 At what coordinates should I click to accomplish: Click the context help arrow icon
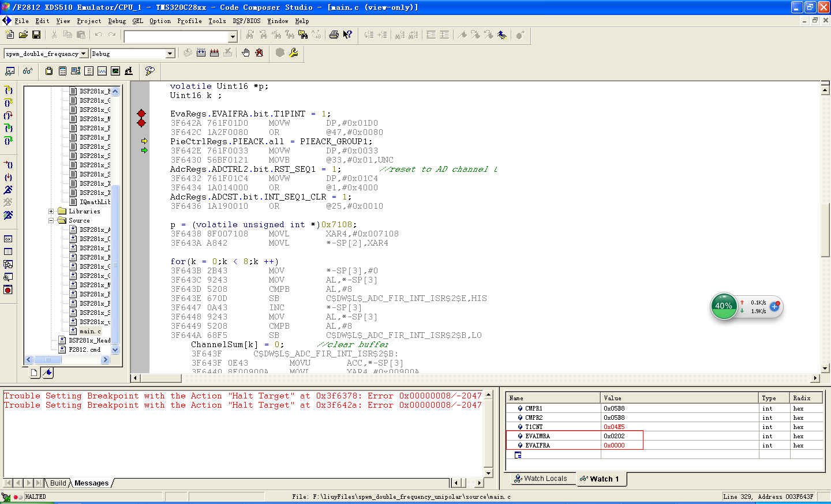click(347, 35)
